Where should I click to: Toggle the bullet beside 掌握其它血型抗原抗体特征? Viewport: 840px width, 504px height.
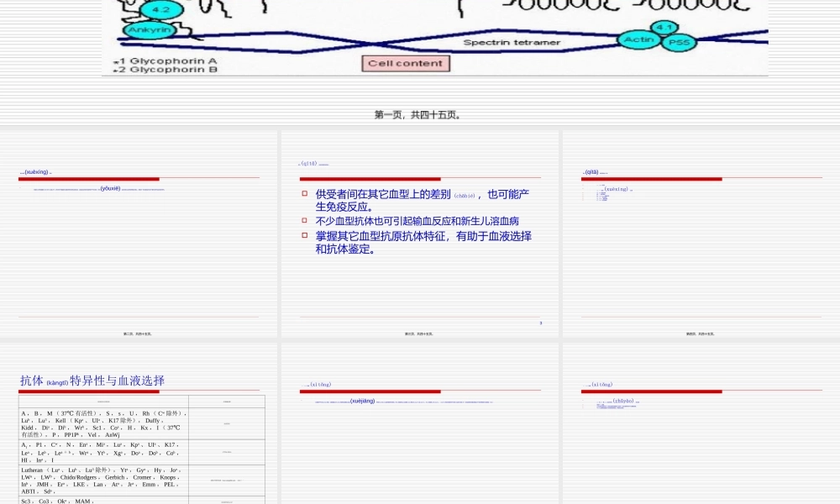[303, 236]
